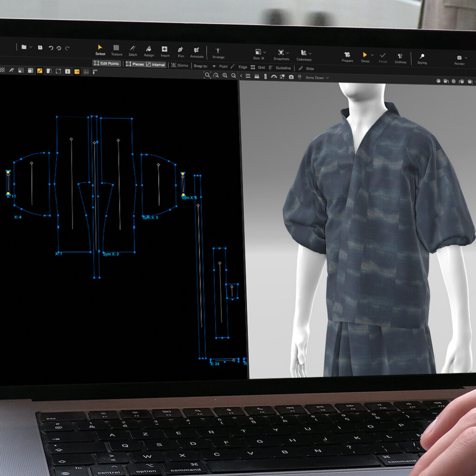Click the Insert tool
Image resolution: width=476 pixels, height=476 pixels.
coord(165,51)
